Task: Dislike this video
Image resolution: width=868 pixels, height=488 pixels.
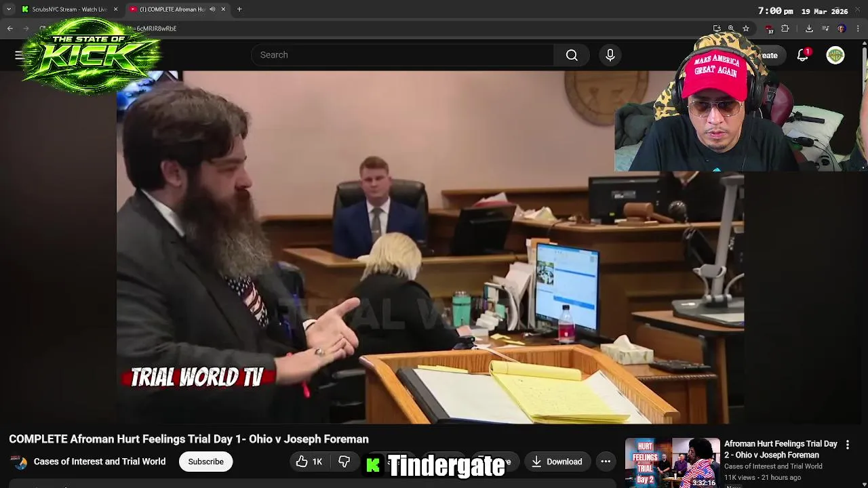Action: (x=344, y=462)
